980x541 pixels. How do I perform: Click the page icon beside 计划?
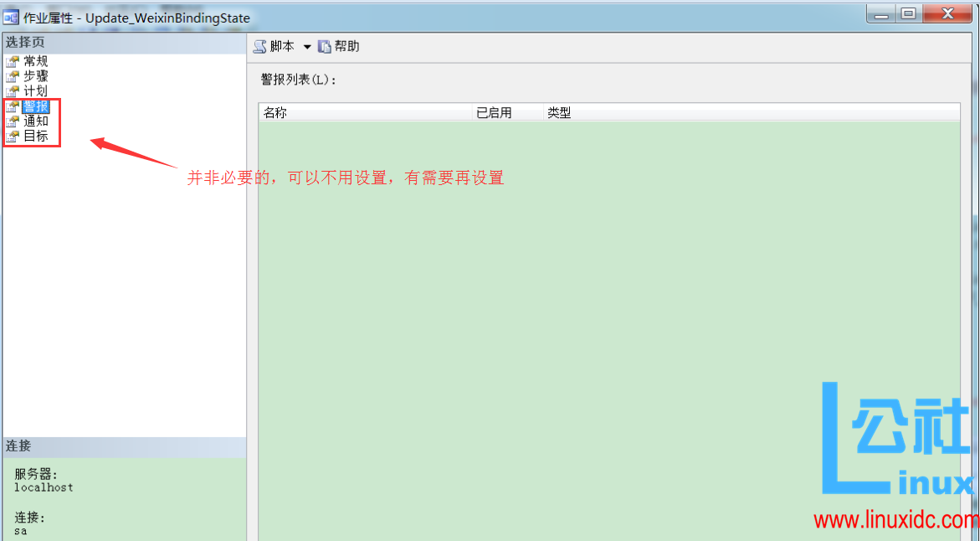tap(13, 90)
